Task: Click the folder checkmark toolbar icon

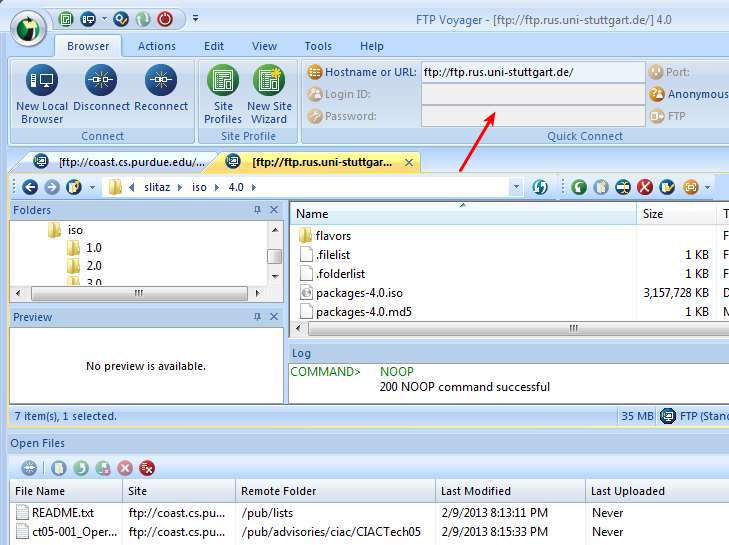Action: 667,187
